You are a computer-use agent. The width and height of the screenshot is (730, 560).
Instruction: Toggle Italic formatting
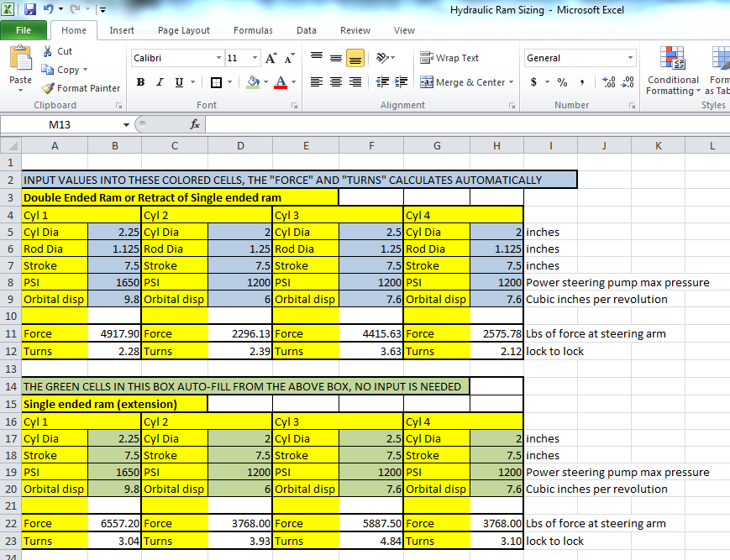coord(160,82)
